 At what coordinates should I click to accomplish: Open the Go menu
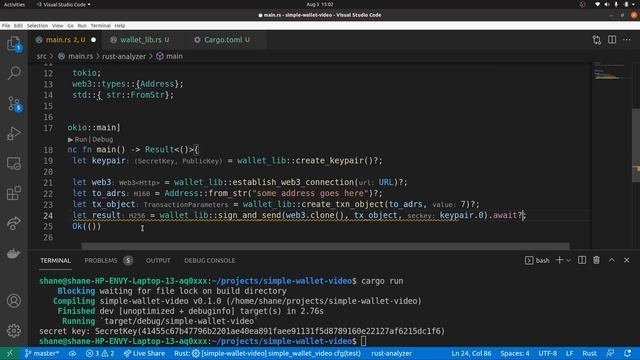[x=71, y=25]
